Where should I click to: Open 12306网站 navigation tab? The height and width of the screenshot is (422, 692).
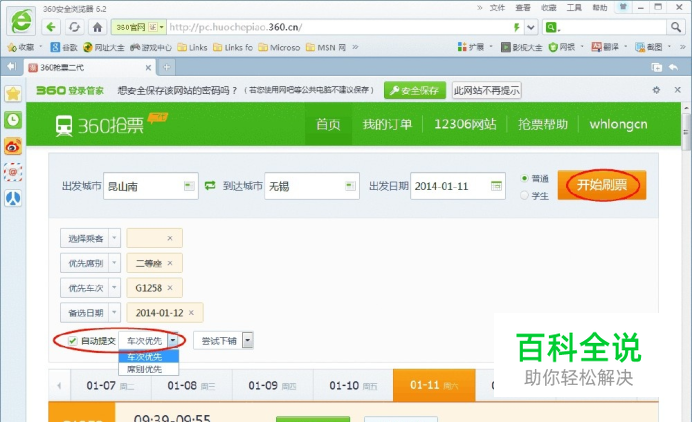465,124
